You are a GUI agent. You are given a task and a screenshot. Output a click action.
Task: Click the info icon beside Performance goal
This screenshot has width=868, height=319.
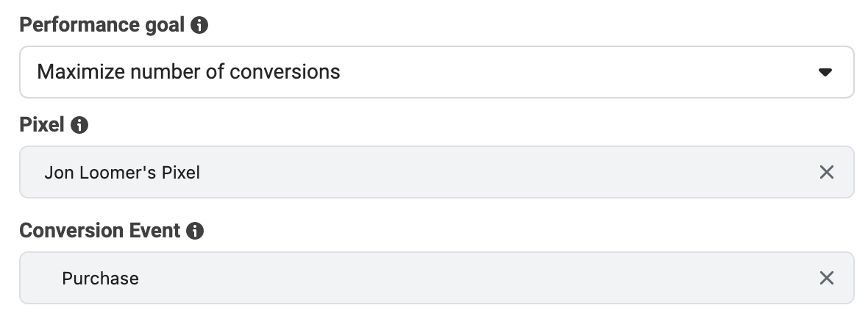click(x=199, y=26)
